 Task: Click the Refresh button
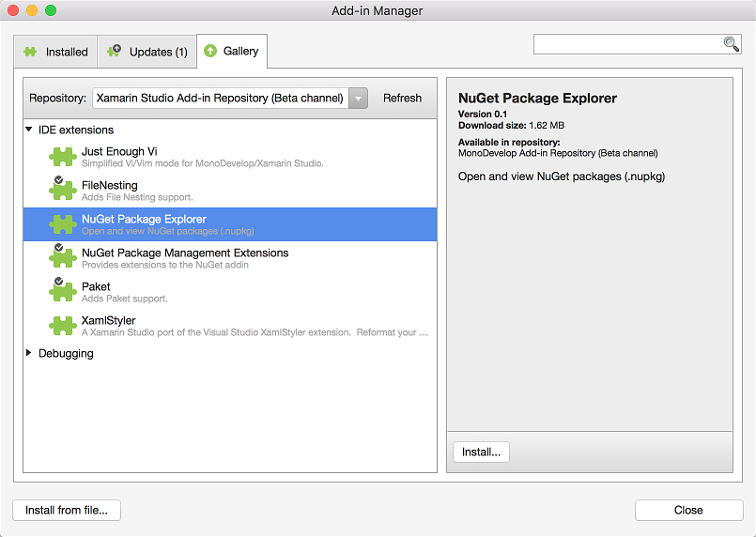pyautogui.click(x=403, y=98)
